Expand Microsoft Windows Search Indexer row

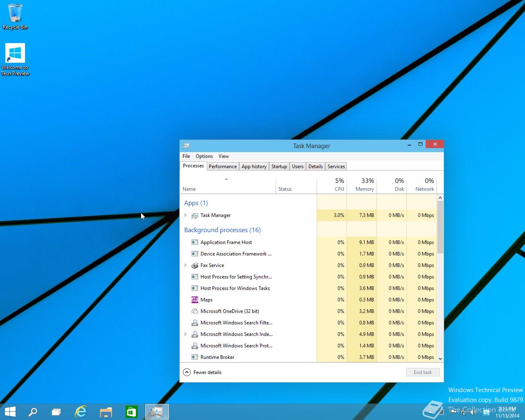coord(185,334)
